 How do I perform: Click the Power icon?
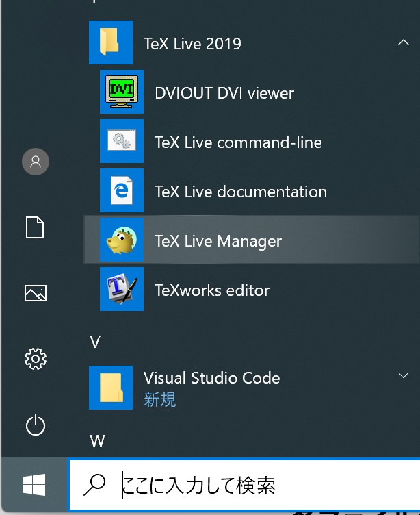tap(36, 425)
